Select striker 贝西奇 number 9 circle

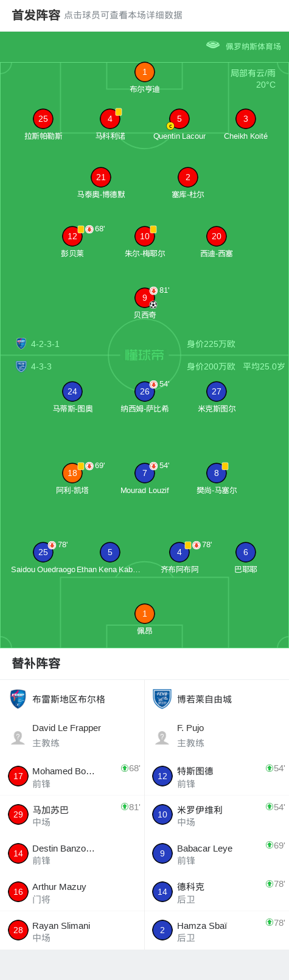click(144, 298)
